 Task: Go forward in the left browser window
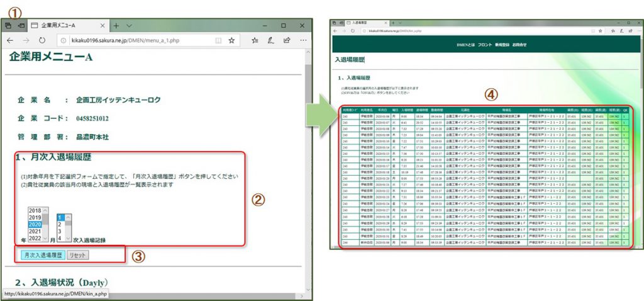click(x=26, y=40)
